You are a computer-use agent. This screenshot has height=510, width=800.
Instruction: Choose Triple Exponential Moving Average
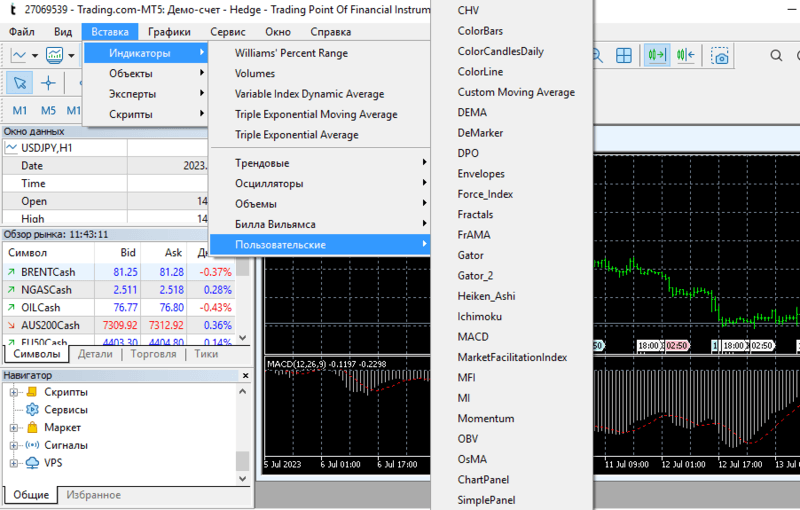pyautogui.click(x=320, y=114)
